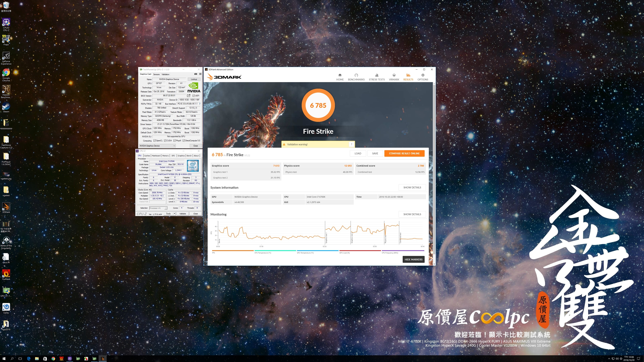Open the Uplay desktop shortcut
The width and height of the screenshot is (644, 362).
[x=6, y=308]
